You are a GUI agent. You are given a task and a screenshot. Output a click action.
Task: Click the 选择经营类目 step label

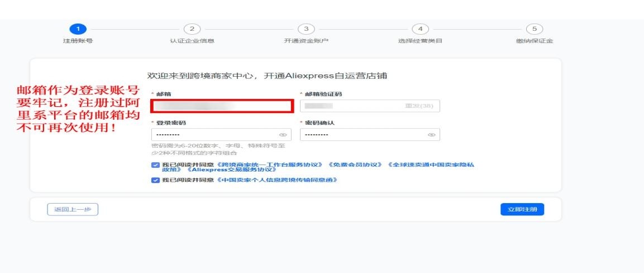tap(420, 41)
